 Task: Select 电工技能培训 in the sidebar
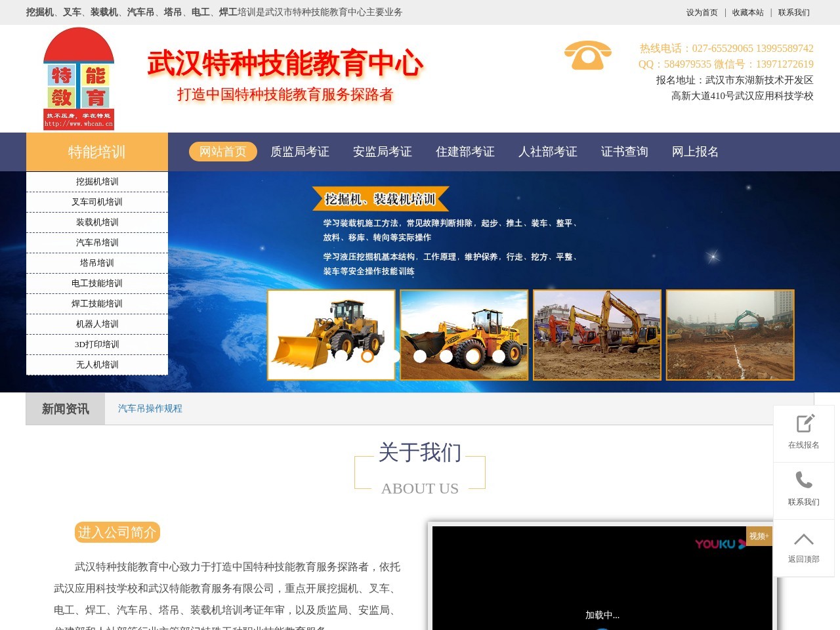tap(97, 283)
